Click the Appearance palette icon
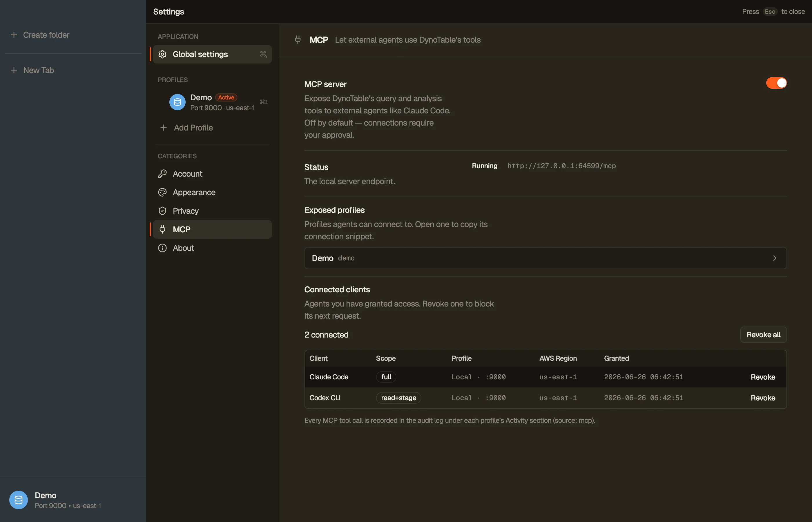The image size is (812, 522). tap(162, 192)
